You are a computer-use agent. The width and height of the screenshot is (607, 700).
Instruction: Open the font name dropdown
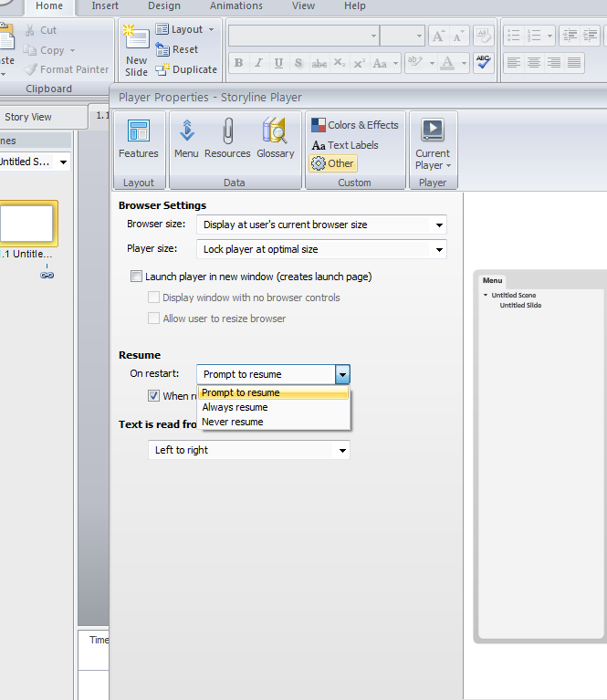click(373, 36)
